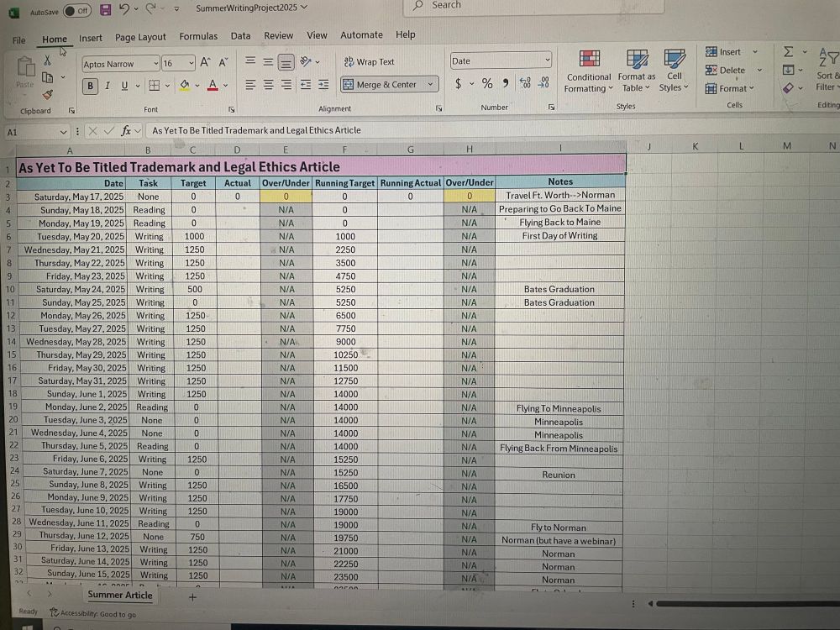Click the AutoSum sigma icon
Image resolution: width=840 pixels, height=630 pixels.
pos(788,51)
